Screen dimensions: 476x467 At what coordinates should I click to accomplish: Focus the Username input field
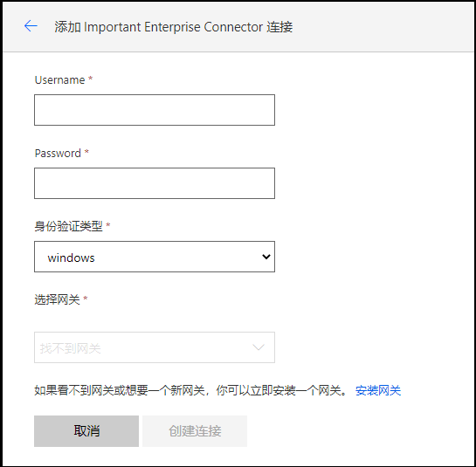coord(155,110)
